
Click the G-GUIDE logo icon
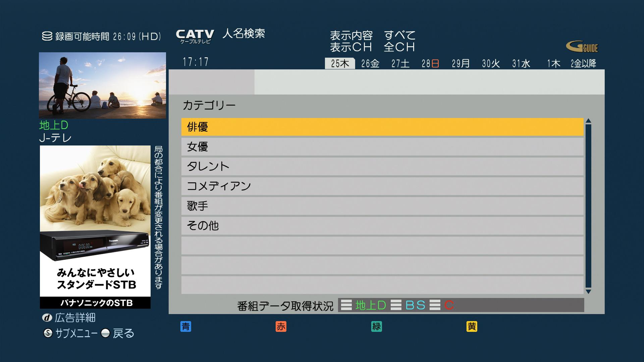(582, 47)
